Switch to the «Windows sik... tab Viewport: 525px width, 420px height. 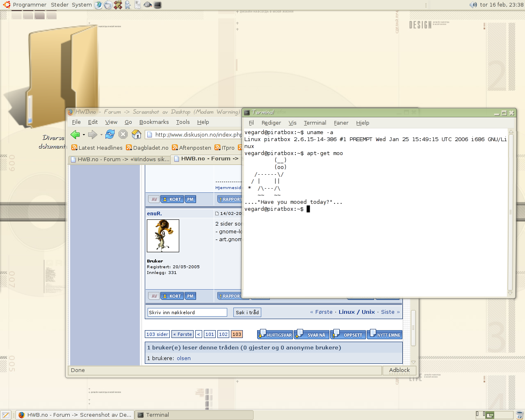120,159
